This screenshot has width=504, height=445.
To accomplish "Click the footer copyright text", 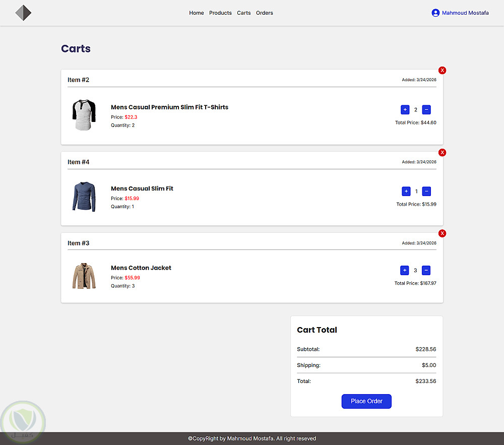I will [x=252, y=438].
